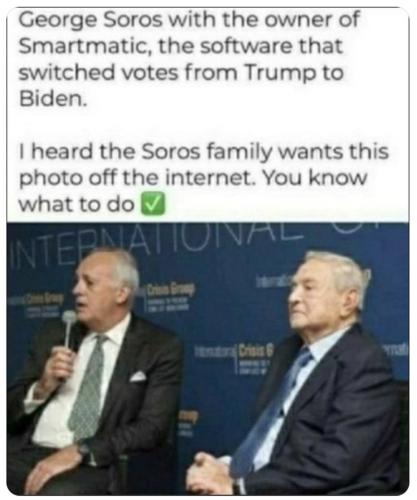Click the wristwatch on the speaker's wrist
Viewport: 417px width, 500px height.
83,450
